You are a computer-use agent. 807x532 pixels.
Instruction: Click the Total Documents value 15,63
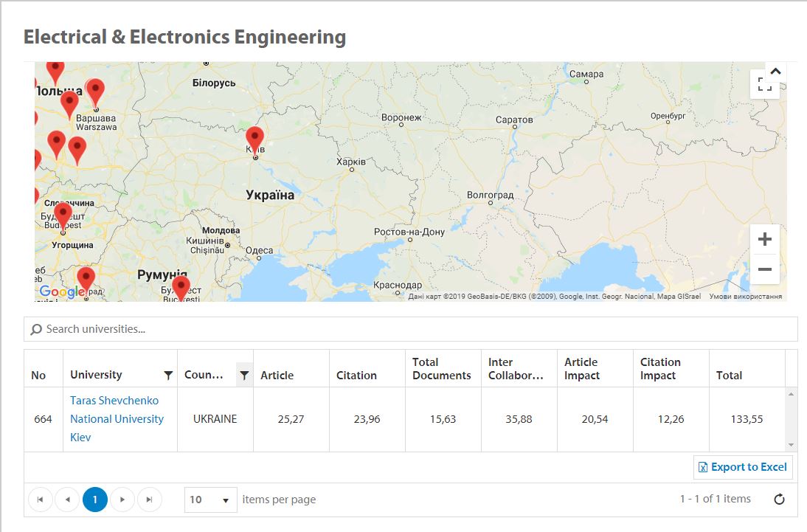pyautogui.click(x=443, y=419)
